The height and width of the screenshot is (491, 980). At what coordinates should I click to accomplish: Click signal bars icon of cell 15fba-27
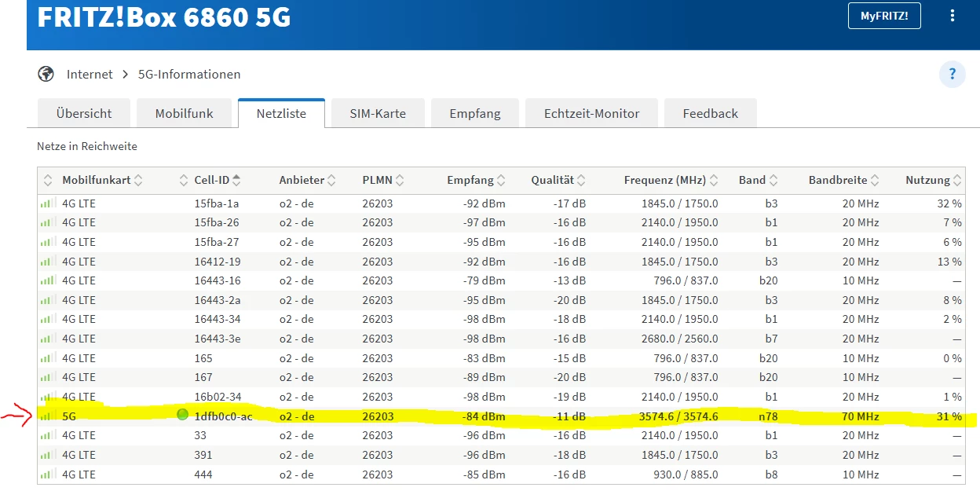click(x=48, y=242)
